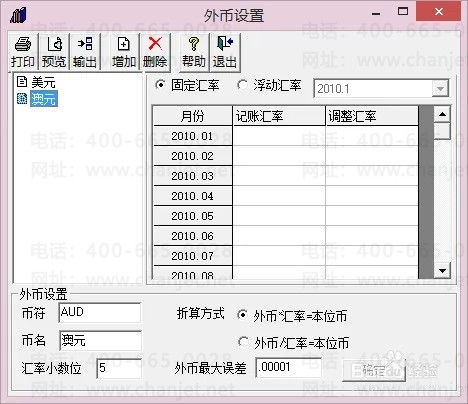468x404 pixels.
Task: Open the 2010.1 month dropdown
Action: [x=440, y=89]
